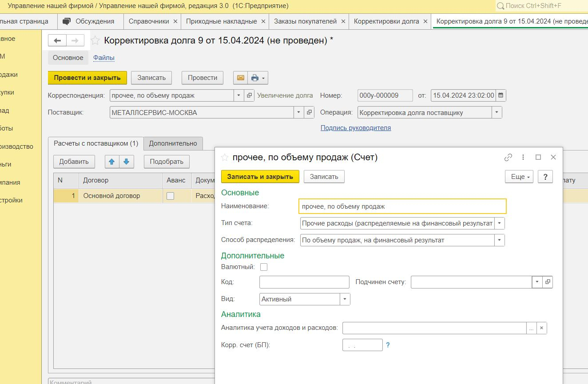Add document to favorites with star icon
588x384 pixels.
(x=95, y=41)
